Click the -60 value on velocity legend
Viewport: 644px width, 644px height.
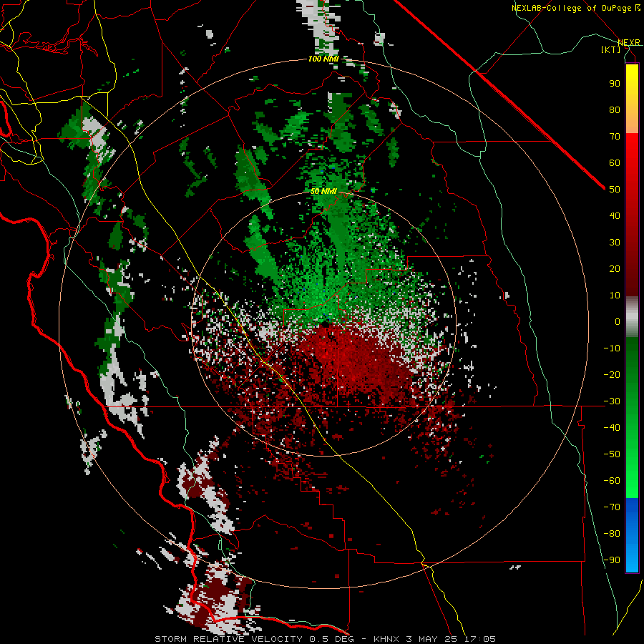pyautogui.click(x=612, y=481)
